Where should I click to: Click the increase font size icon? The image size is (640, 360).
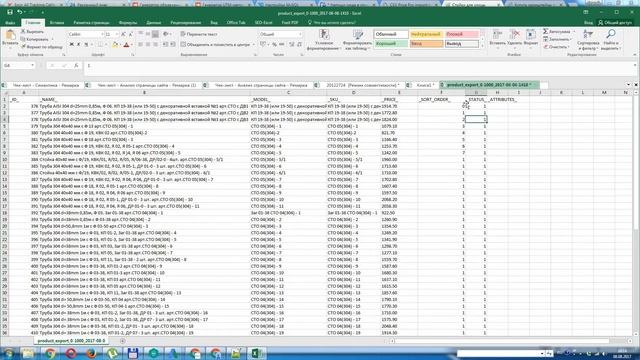[124, 34]
